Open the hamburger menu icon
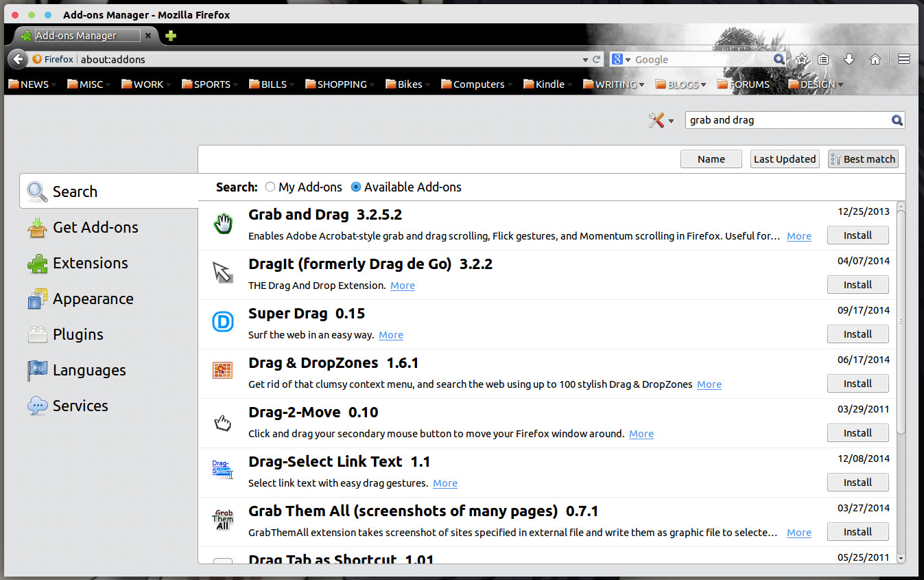The width and height of the screenshot is (924, 580). click(903, 60)
